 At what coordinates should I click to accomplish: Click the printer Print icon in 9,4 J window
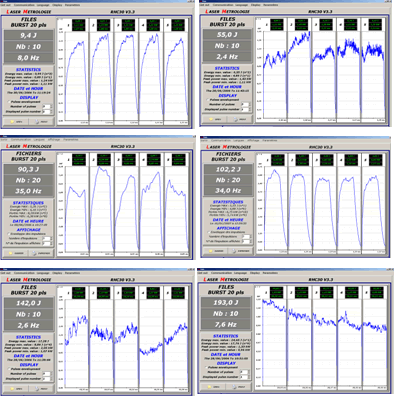click(x=37, y=122)
